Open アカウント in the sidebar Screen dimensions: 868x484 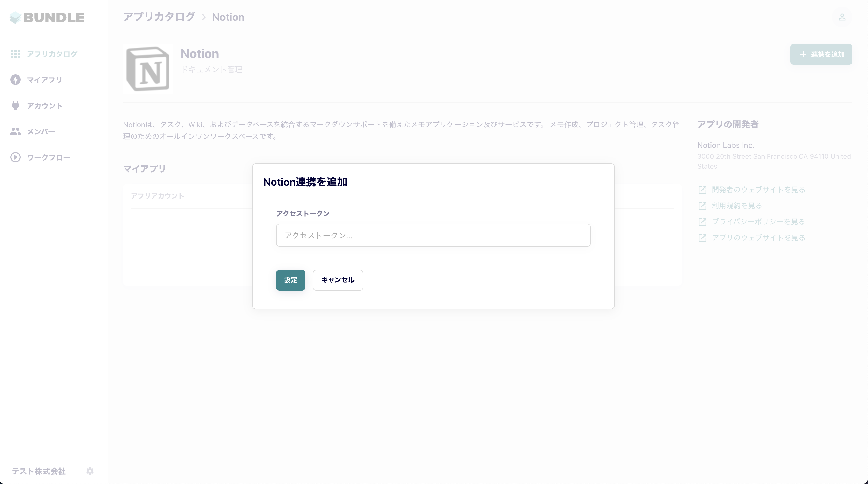[44, 105]
